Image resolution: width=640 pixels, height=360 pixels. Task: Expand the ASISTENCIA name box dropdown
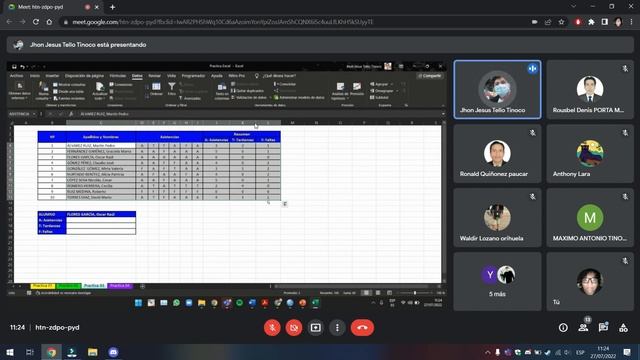(34, 114)
